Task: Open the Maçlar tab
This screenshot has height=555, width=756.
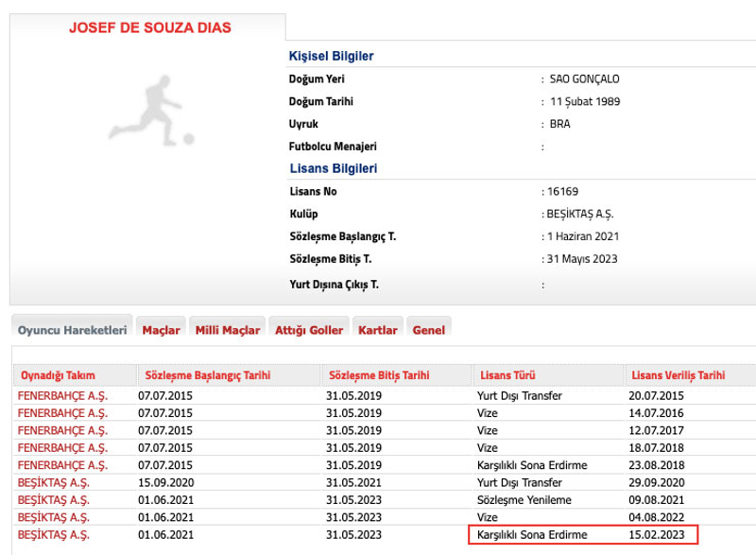Action: click(x=161, y=330)
